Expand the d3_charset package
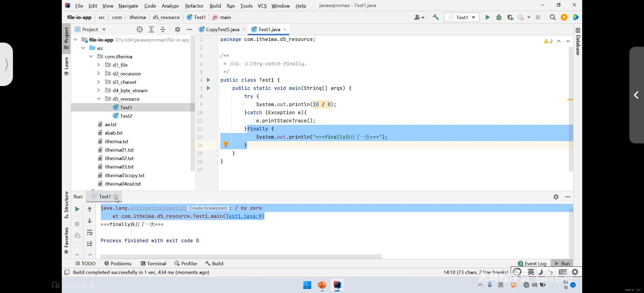 point(99,82)
